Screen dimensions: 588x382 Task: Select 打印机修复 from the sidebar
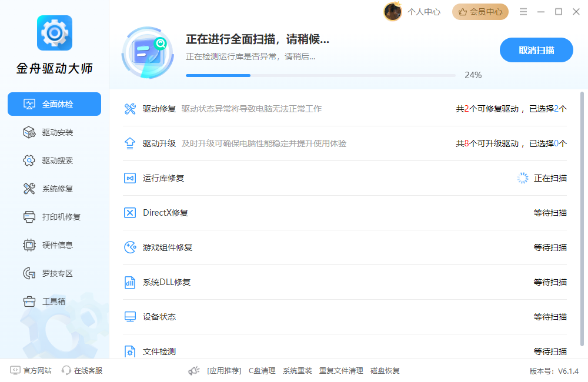tap(54, 217)
